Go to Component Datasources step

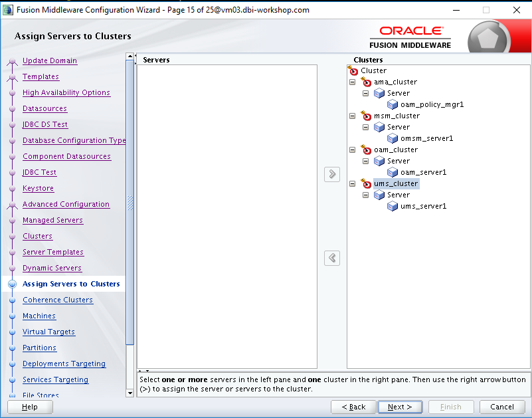66,157
